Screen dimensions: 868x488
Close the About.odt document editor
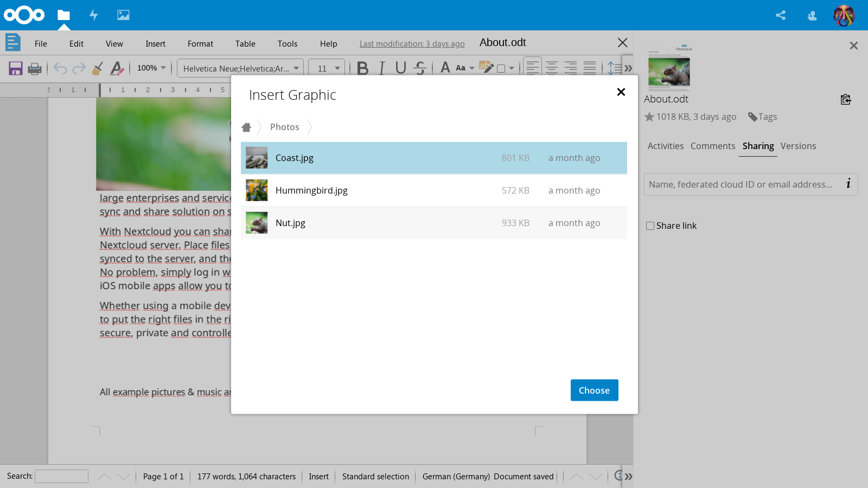click(623, 43)
